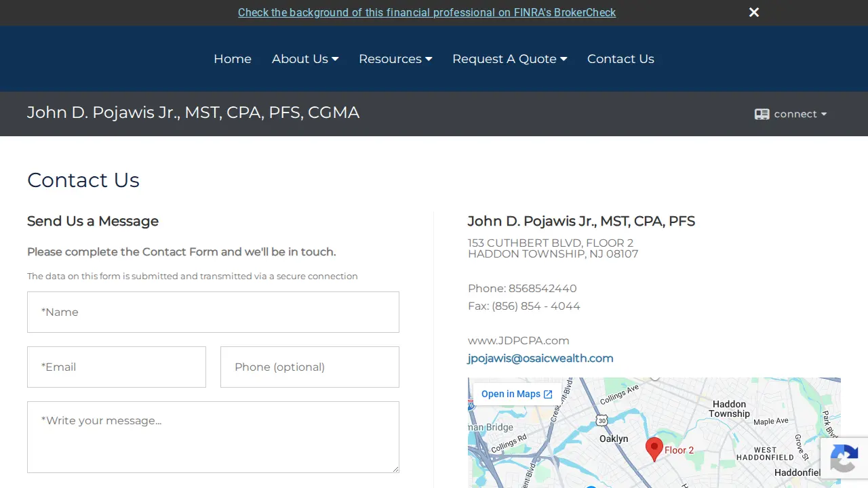Select Contact Us in the navigation bar
The height and width of the screenshot is (488, 868).
point(620,59)
